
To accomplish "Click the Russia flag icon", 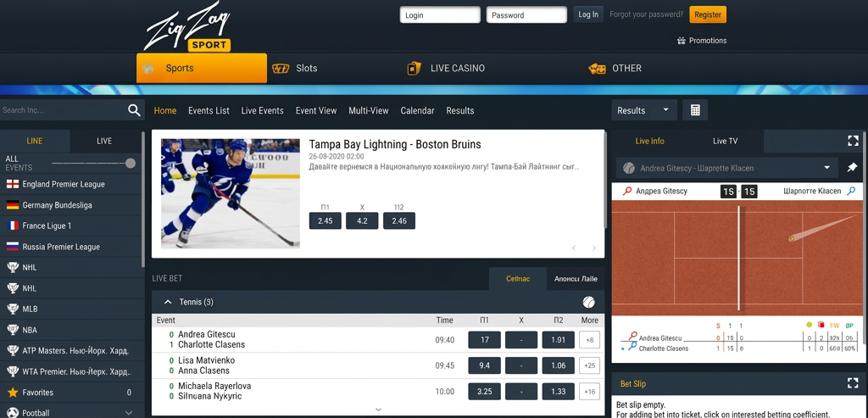I will [x=12, y=247].
